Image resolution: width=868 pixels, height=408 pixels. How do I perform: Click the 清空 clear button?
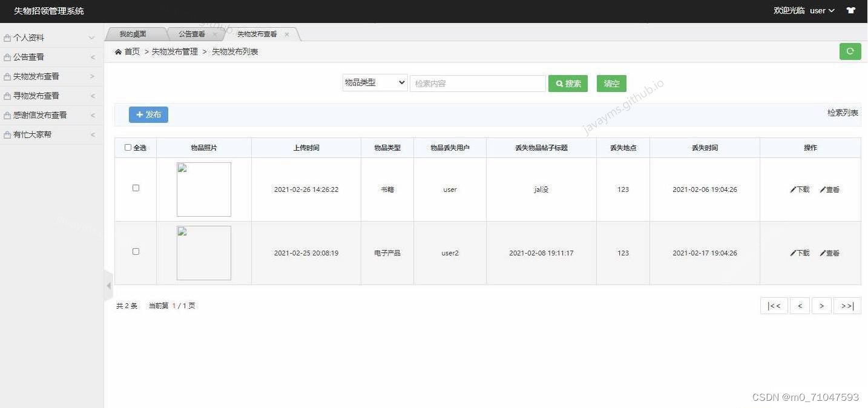point(611,84)
